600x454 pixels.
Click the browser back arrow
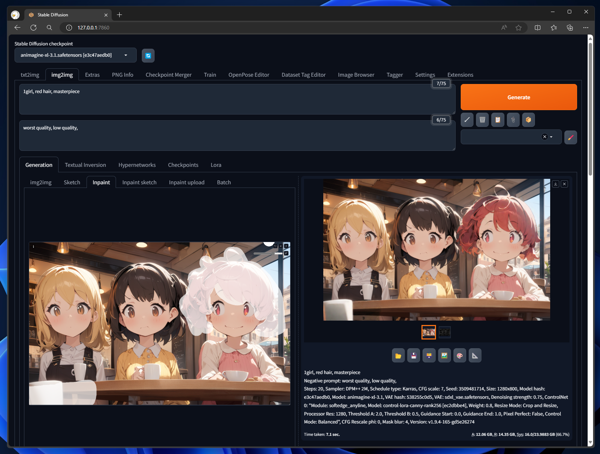pos(17,28)
